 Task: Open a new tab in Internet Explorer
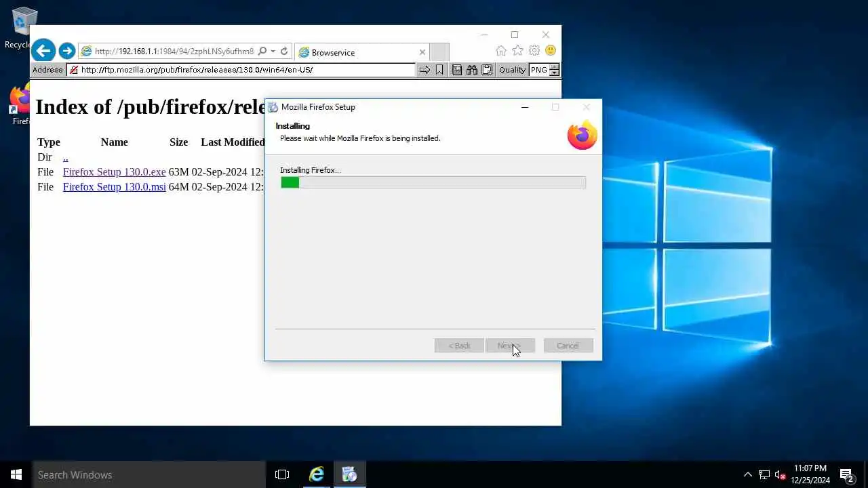coord(439,52)
